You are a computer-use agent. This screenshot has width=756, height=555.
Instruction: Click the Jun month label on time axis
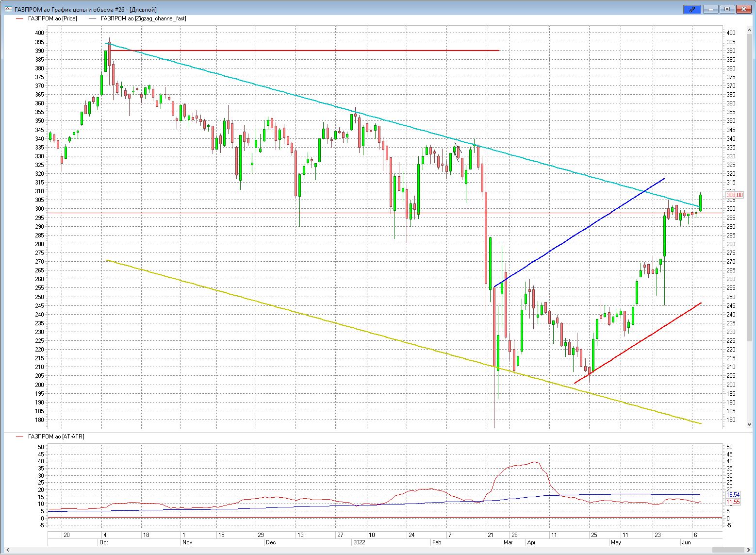(x=686, y=542)
